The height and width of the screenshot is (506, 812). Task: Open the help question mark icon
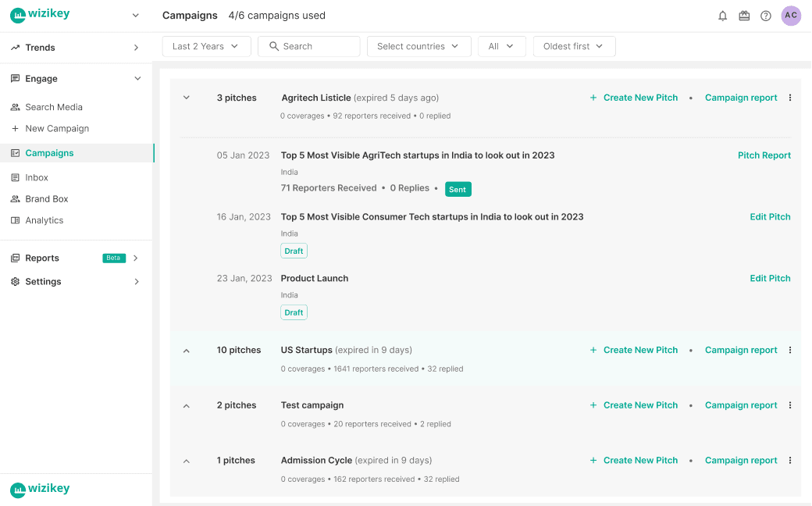click(766, 16)
